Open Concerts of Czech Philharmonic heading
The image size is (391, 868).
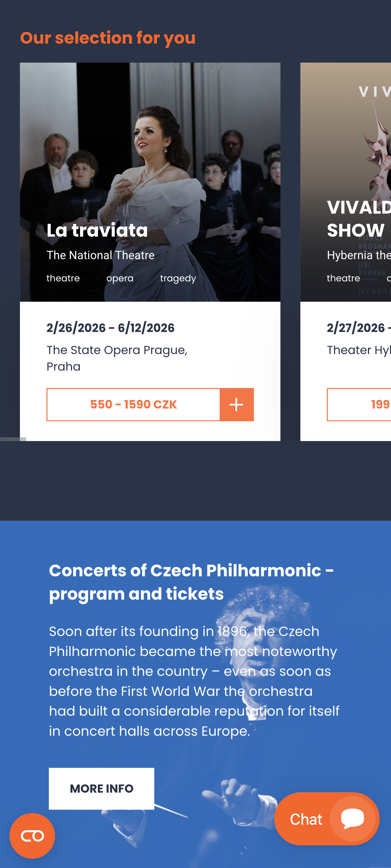point(191,582)
